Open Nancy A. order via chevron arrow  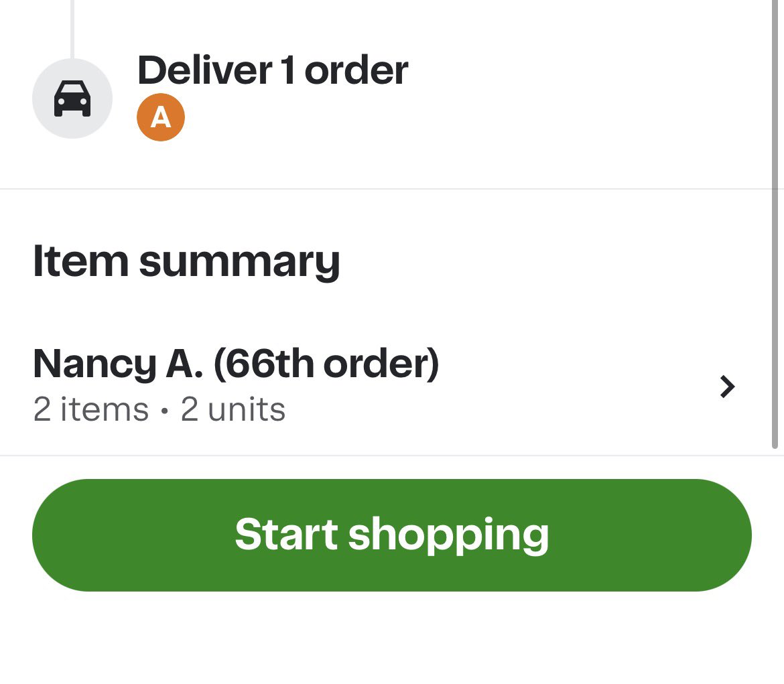[x=728, y=387]
